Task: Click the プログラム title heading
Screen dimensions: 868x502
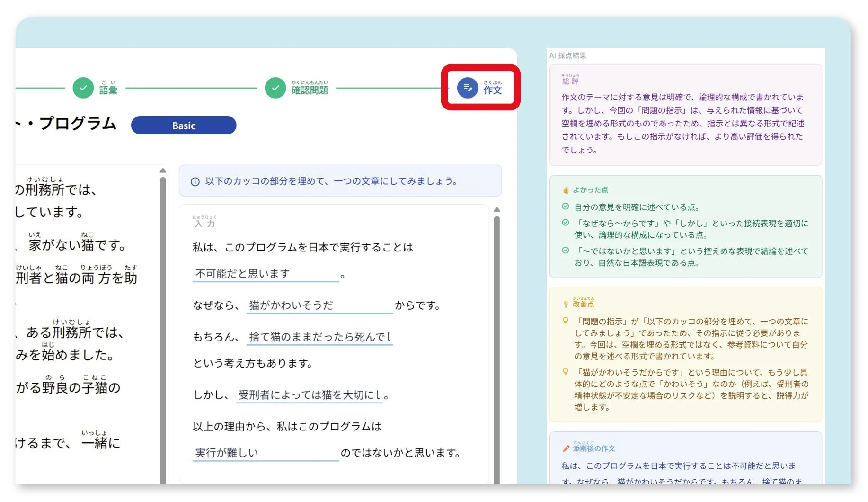Action: point(66,124)
